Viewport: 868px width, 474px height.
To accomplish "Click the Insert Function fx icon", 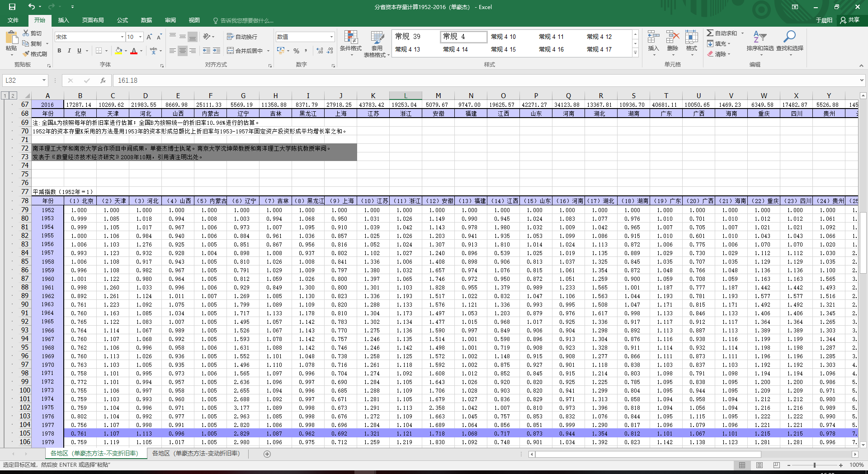I will click(x=103, y=81).
